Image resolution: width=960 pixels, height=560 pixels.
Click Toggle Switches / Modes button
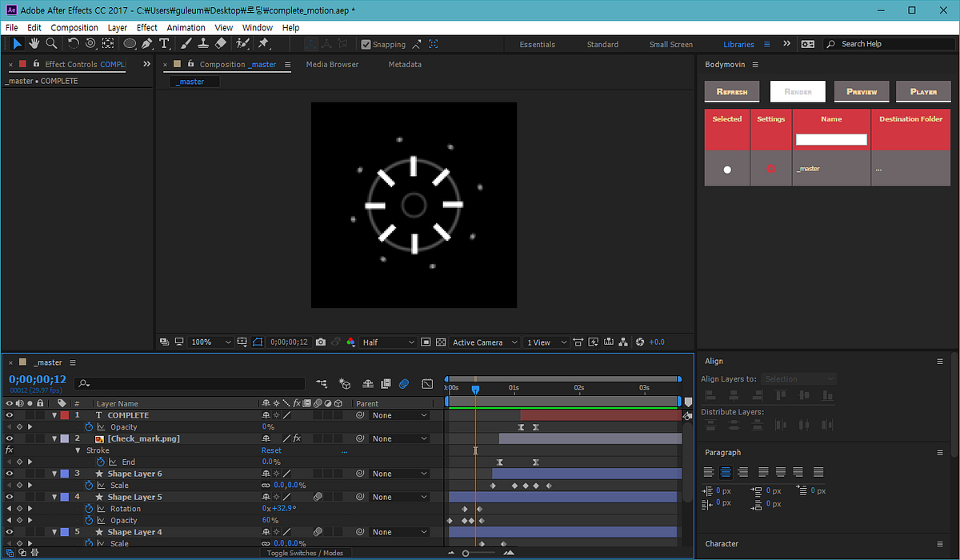tap(305, 553)
